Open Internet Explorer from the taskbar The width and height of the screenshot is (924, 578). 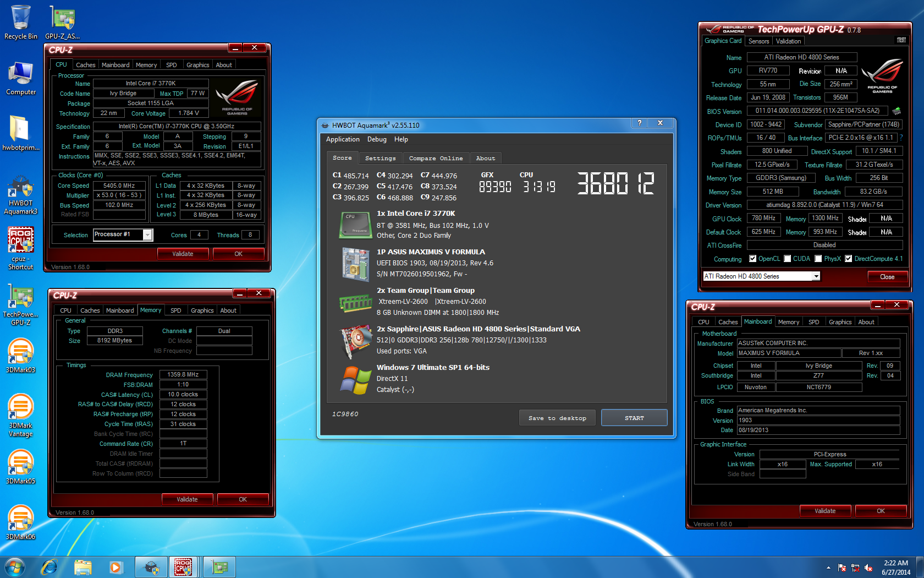[50, 567]
